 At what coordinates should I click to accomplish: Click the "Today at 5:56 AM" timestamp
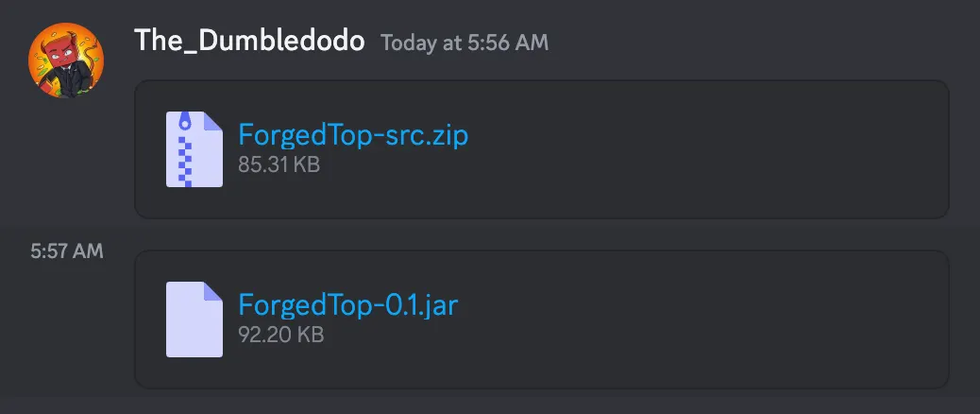point(464,43)
